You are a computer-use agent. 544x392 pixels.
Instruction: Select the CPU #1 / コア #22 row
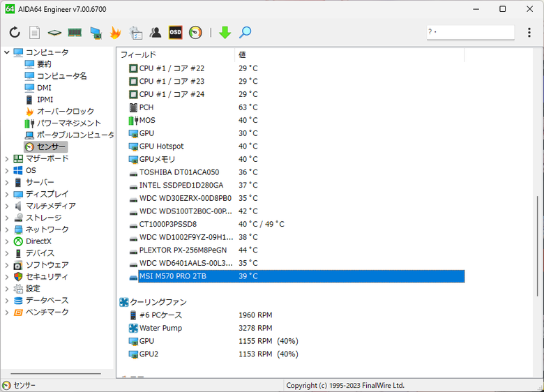[x=296, y=68]
